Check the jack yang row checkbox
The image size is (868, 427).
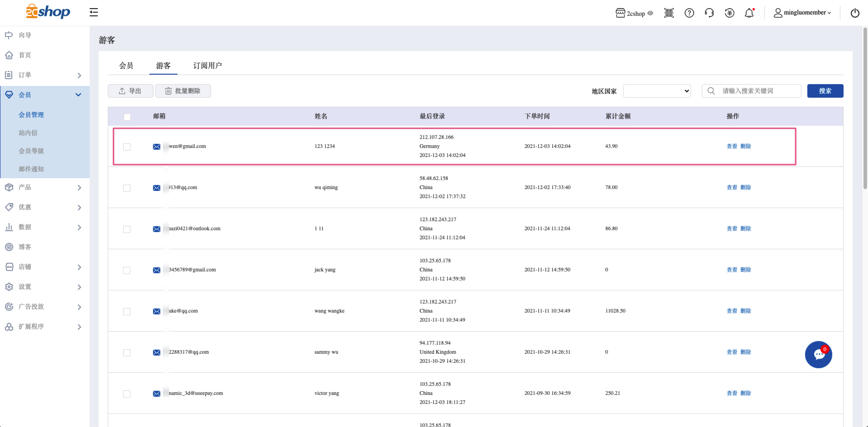[x=127, y=270]
